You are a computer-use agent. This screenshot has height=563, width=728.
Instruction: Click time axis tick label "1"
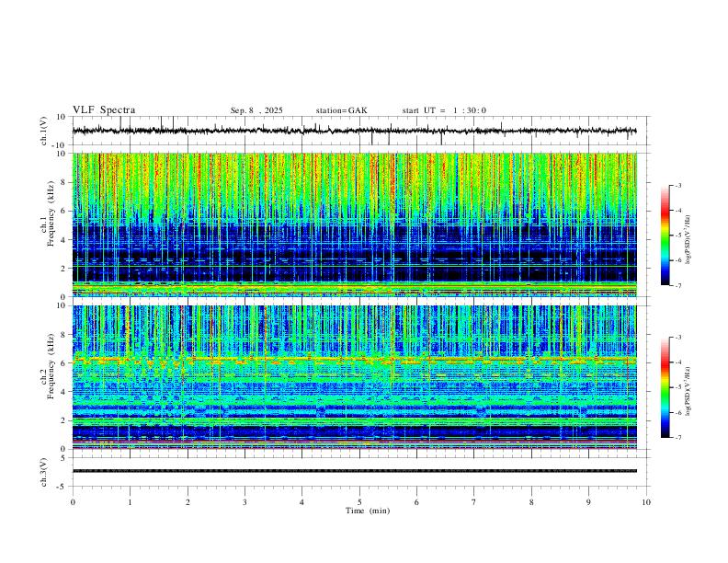coord(130,502)
